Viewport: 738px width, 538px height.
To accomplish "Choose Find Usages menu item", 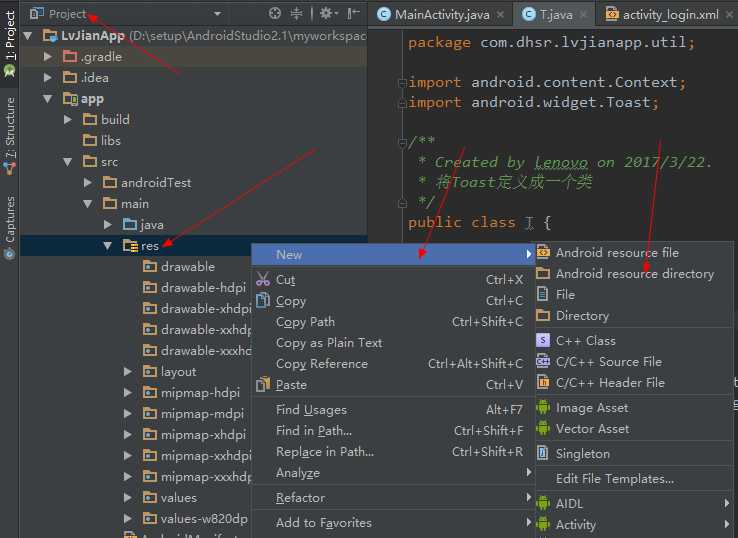I will (393, 410).
